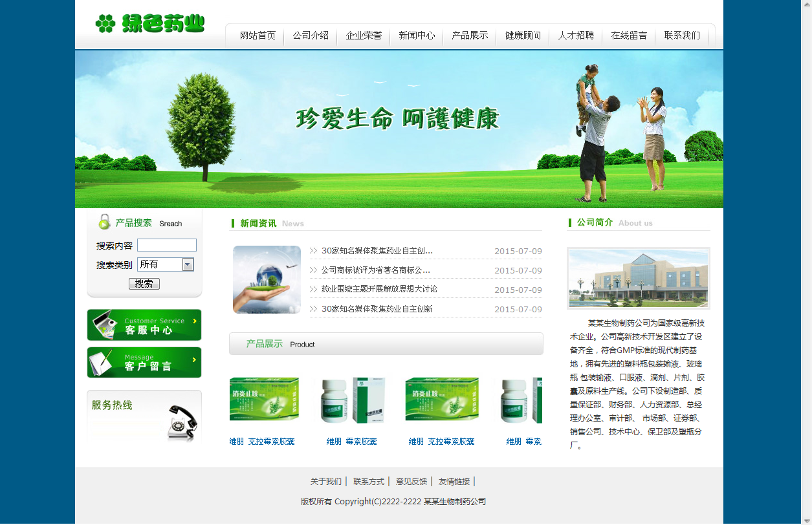Focus the 搜索内容 text field
Image resolution: width=812 pixels, height=525 pixels.
click(x=166, y=245)
